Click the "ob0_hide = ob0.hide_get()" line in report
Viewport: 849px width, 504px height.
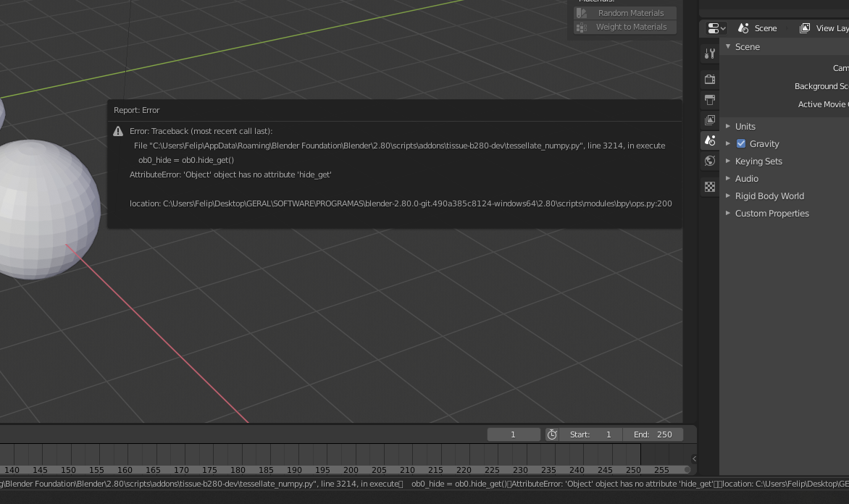click(186, 160)
